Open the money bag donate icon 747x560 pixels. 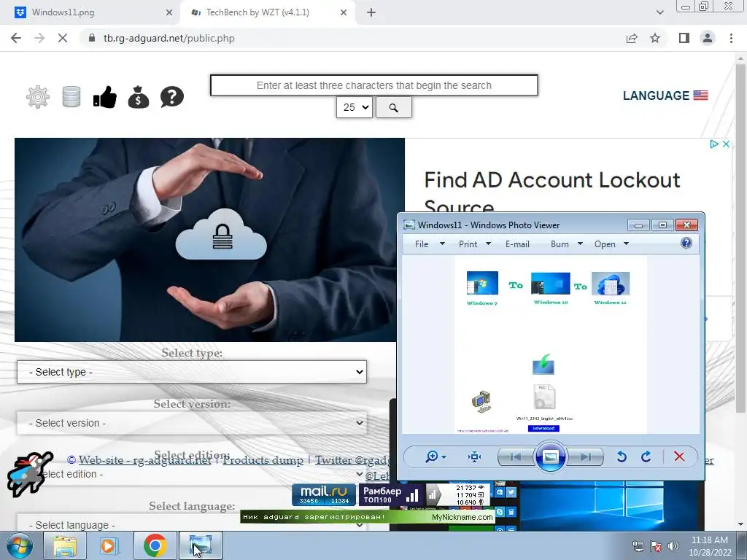click(138, 97)
